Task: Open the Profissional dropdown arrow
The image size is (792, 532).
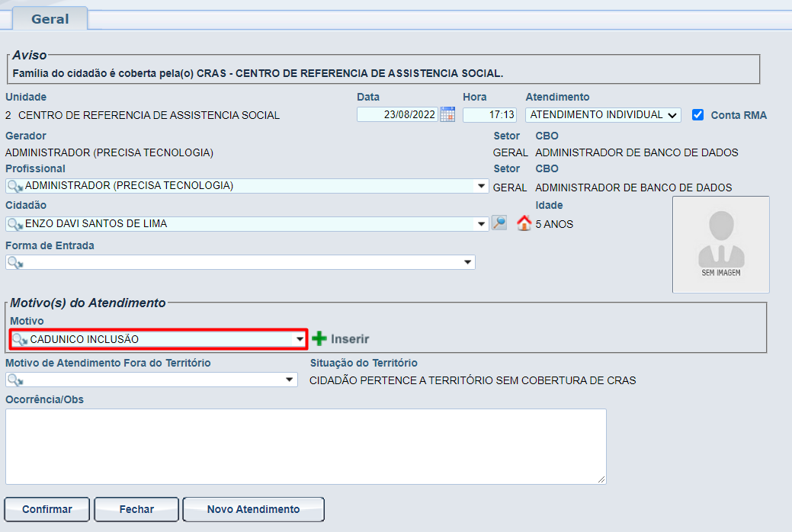Action: (481, 186)
